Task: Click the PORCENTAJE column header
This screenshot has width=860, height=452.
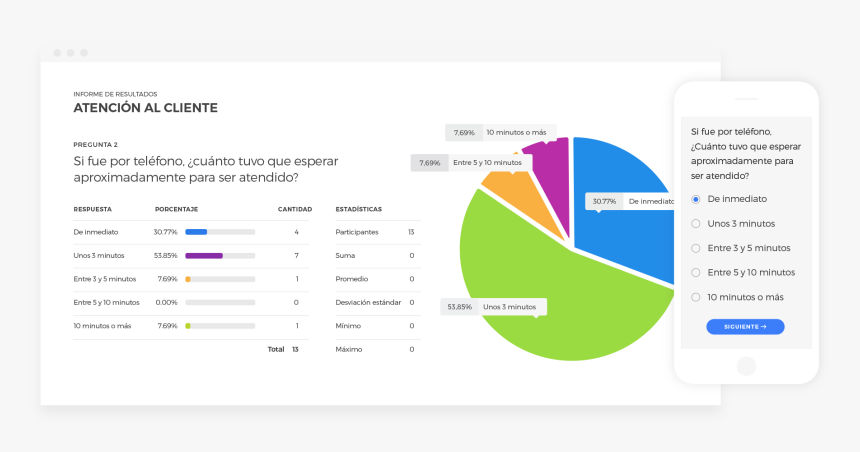Action: pos(177,210)
